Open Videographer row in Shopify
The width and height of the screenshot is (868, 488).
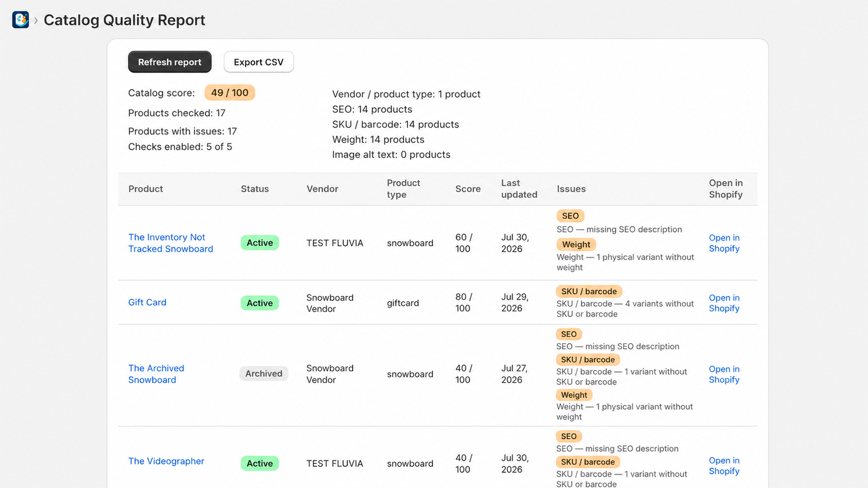point(724,466)
